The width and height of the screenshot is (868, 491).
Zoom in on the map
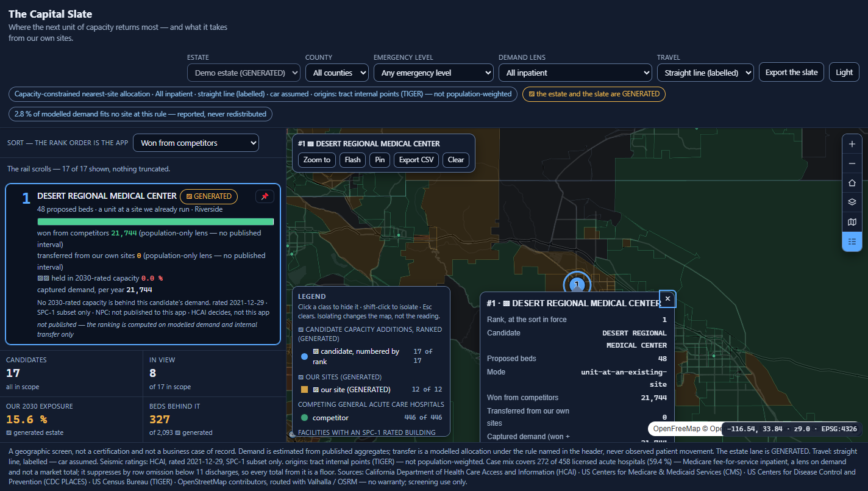[x=852, y=144]
